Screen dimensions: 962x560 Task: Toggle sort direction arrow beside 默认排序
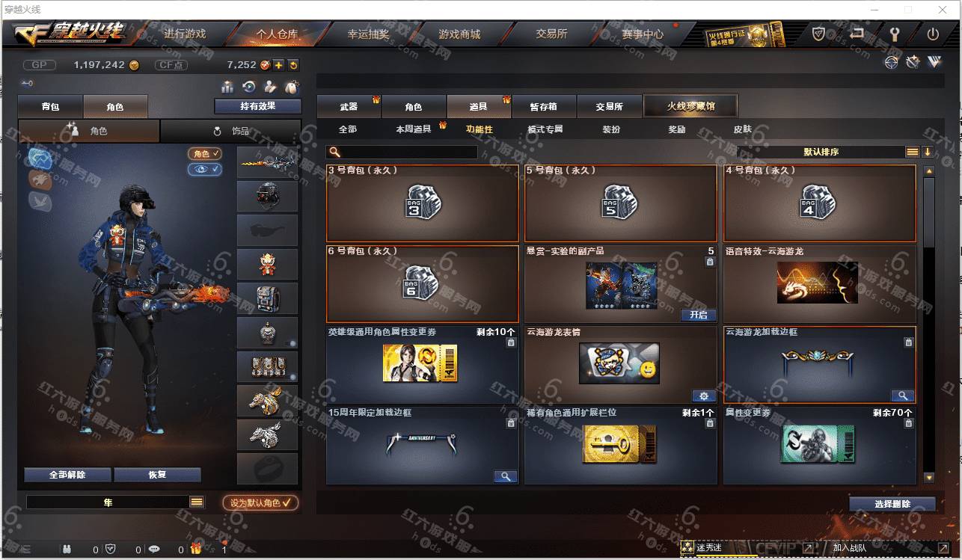[x=928, y=152]
